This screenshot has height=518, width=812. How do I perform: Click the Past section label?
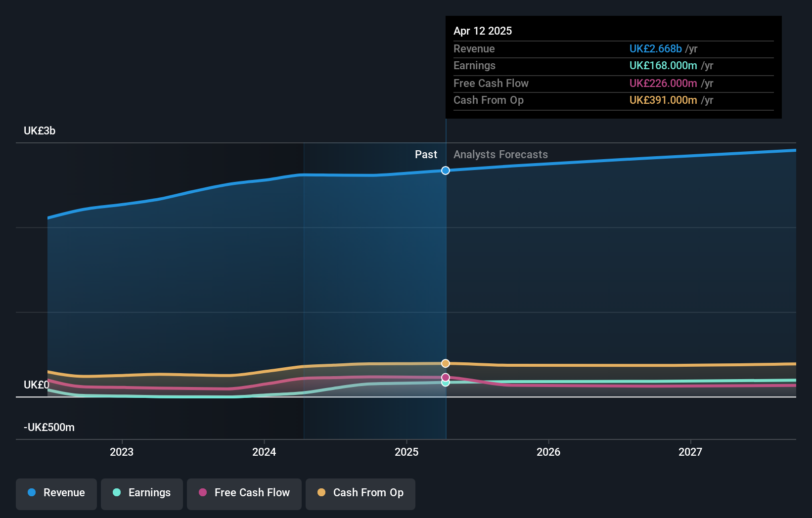(426, 155)
